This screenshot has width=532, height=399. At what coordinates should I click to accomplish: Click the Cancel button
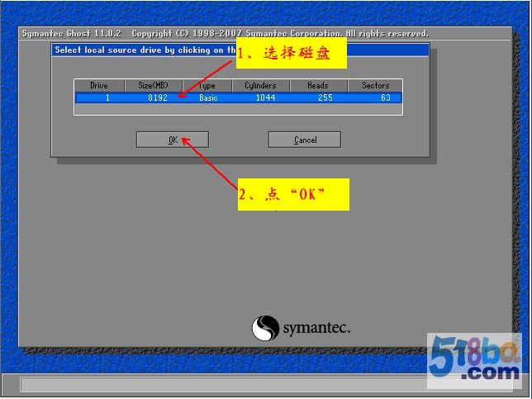(305, 140)
